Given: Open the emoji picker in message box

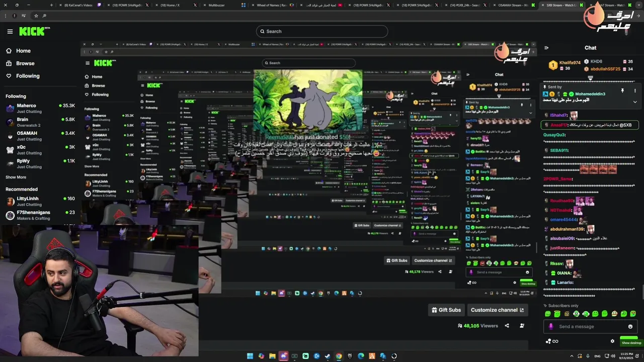Looking at the screenshot, I should [x=630, y=326].
